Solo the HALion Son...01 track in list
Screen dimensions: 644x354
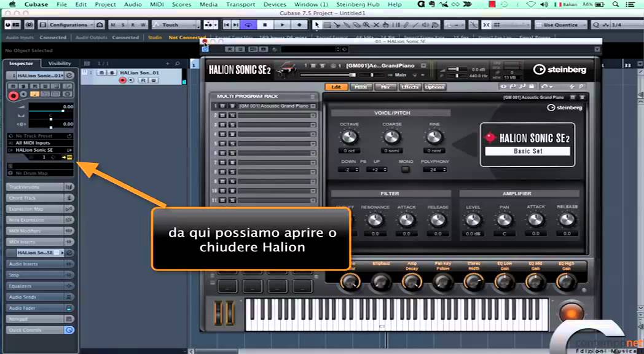112,73
